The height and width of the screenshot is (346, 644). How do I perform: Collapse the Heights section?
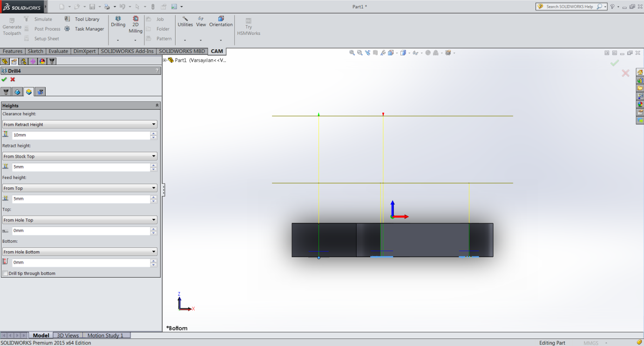(x=157, y=106)
